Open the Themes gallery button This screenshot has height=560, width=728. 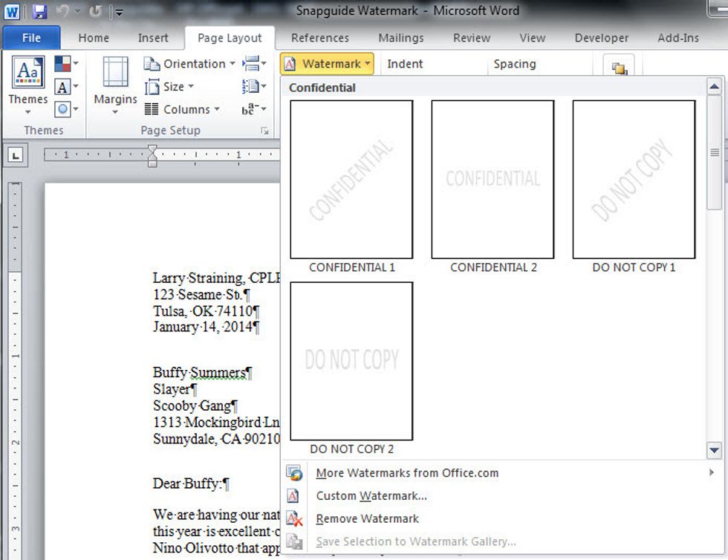[x=28, y=85]
